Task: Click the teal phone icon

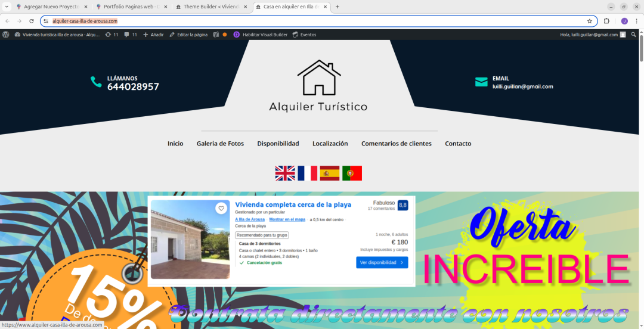Action: click(96, 82)
